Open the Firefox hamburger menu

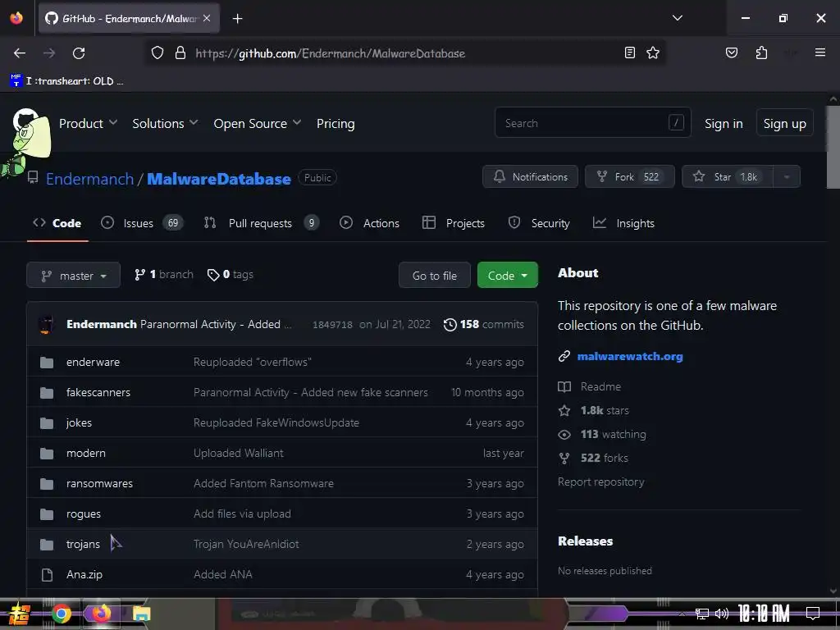pos(819,52)
